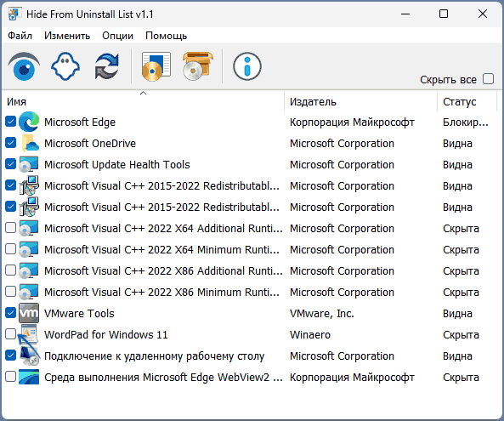Click the ghost icon to hide selected programs

coord(65,66)
